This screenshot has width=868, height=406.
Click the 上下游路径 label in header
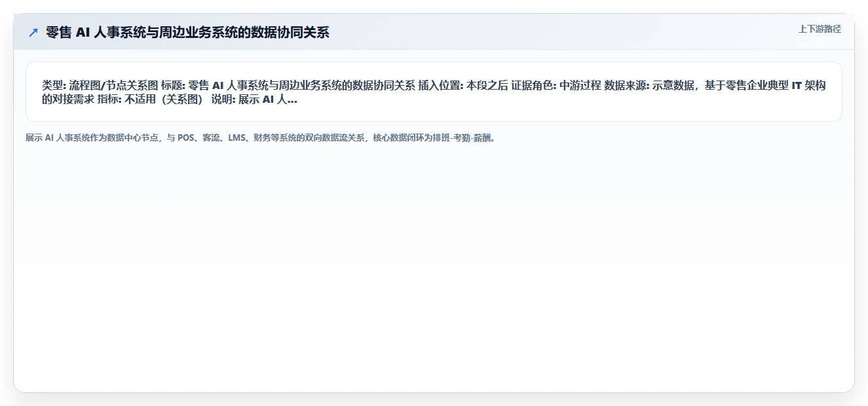coord(820,29)
